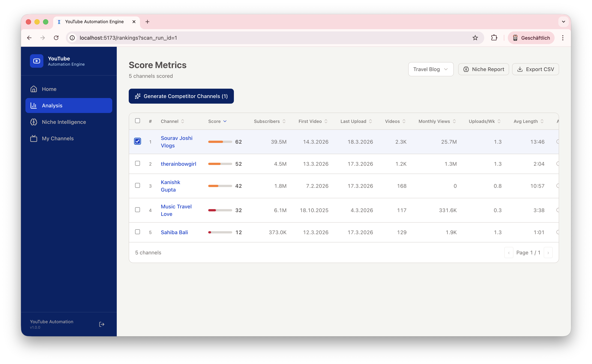Click the browser address bar
The height and width of the screenshot is (364, 592).
(x=265, y=38)
